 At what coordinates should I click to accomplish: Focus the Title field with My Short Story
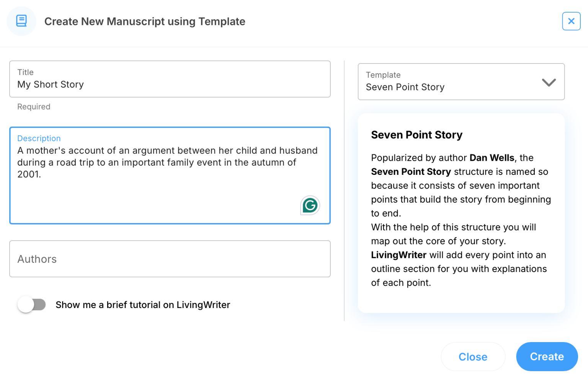click(170, 85)
